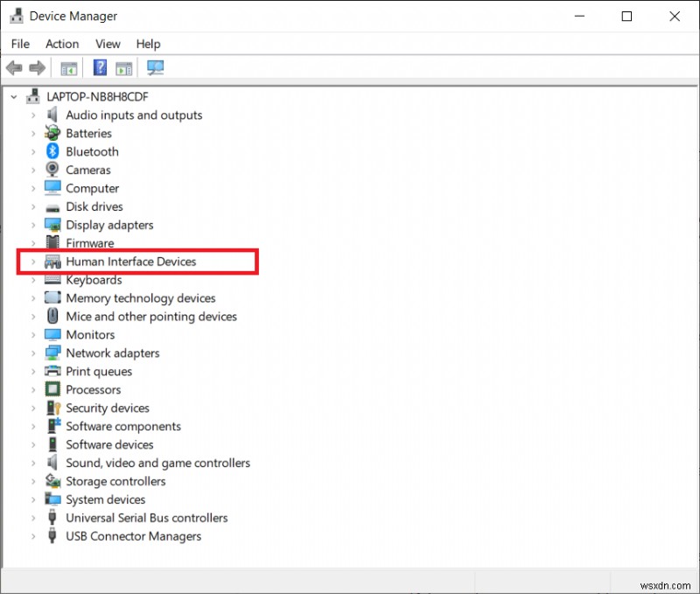Click the Storage controllers icon
Image resolution: width=700 pixels, height=594 pixels.
tap(52, 480)
